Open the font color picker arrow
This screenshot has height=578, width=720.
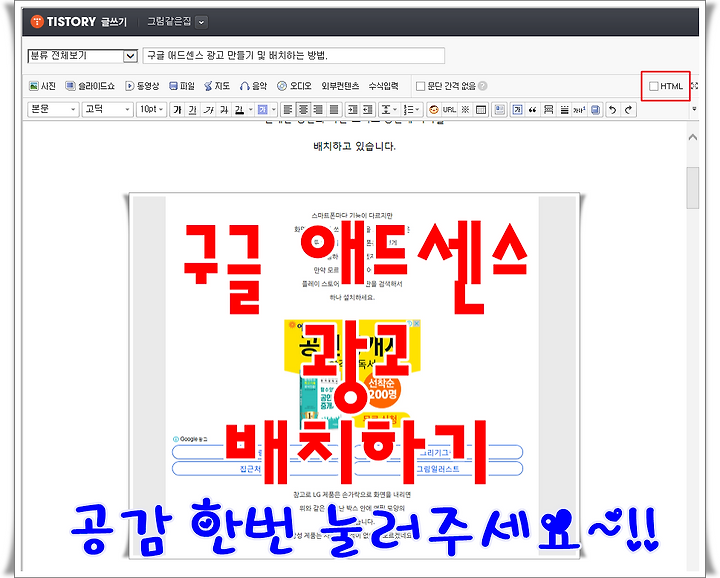[x=250, y=110]
